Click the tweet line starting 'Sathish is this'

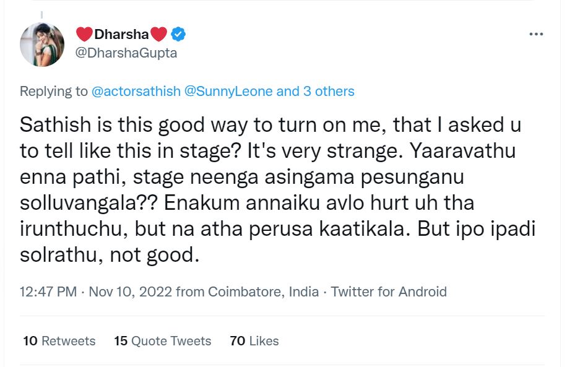(270, 126)
